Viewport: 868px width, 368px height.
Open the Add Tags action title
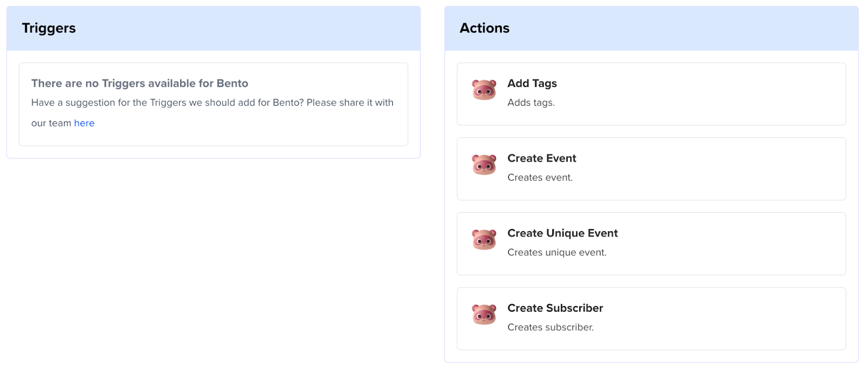coord(532,83)
